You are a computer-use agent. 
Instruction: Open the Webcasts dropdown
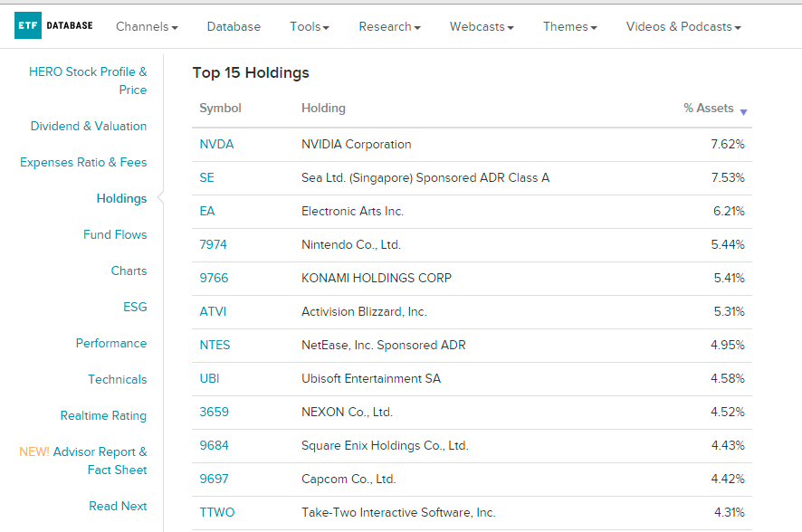pyautogui.click(x=482, y=26)
